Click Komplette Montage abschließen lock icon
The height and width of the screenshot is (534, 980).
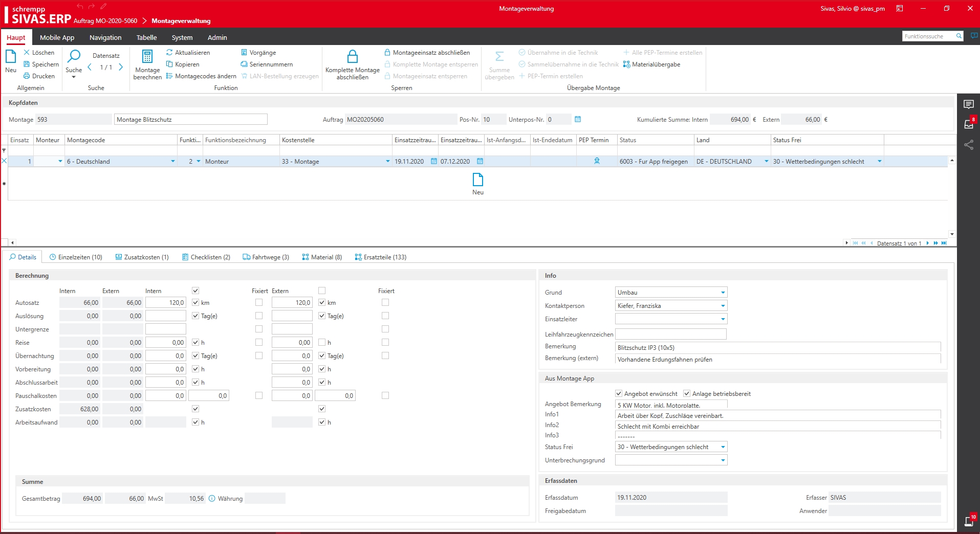(x=352, y=56)
